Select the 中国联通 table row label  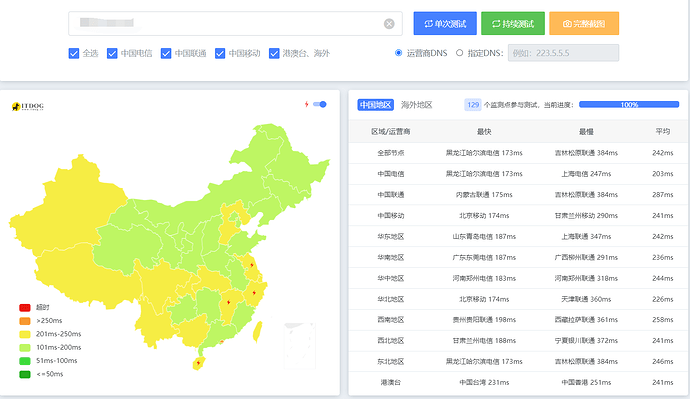(391, 194)
